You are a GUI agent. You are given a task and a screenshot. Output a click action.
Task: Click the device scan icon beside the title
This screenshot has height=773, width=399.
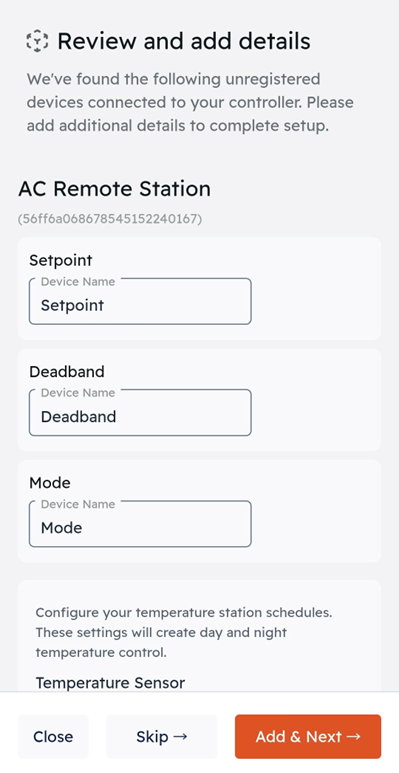37,41
